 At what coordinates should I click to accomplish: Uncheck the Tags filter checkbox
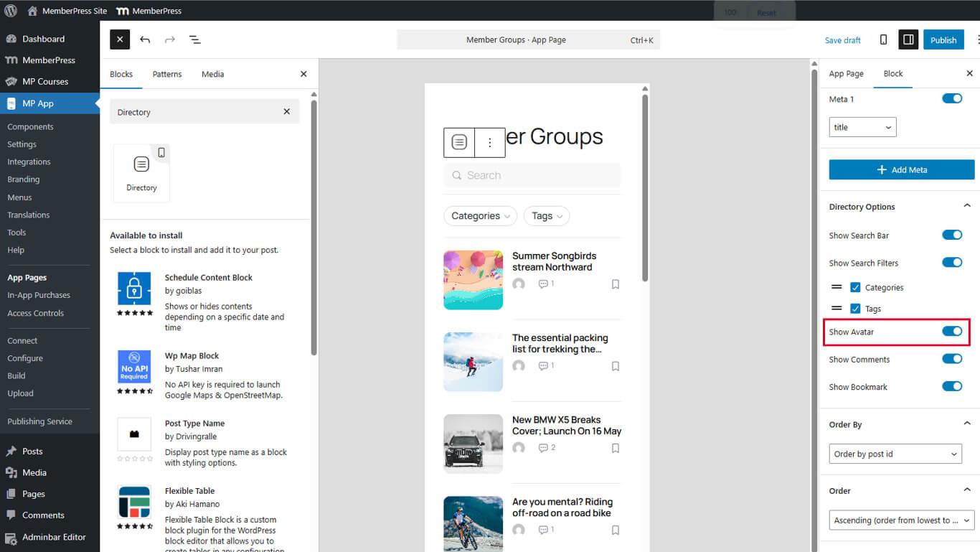pos(855,308)
